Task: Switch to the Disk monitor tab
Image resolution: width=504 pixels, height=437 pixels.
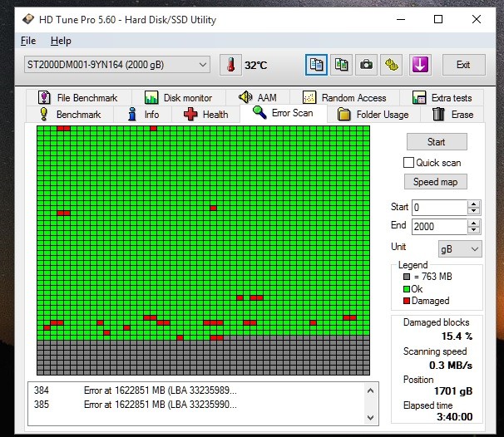Action: tap(179, 97)
